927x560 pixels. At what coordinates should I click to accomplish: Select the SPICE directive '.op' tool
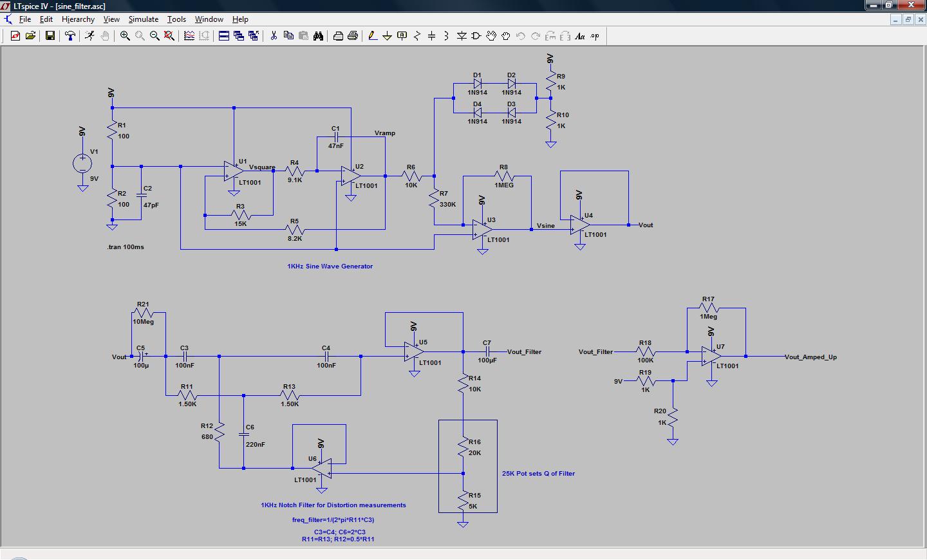(x=595, y=36)
